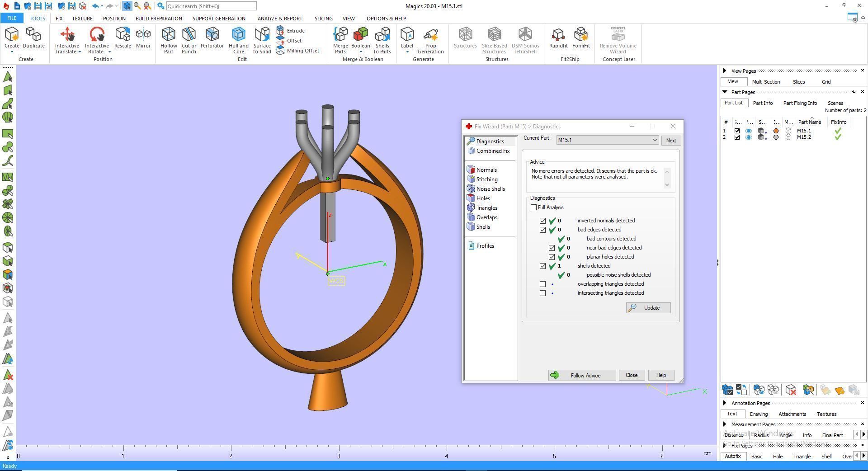Screen dimensions: 868x471
Task: Click Next part button
Action: click(671, 141)
